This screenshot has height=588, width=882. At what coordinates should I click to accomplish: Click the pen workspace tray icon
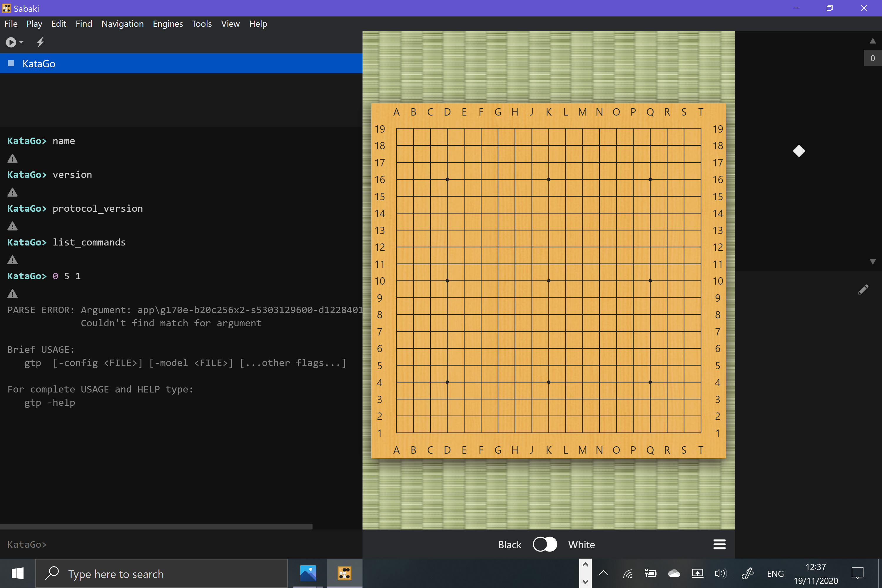click(747, 573)
